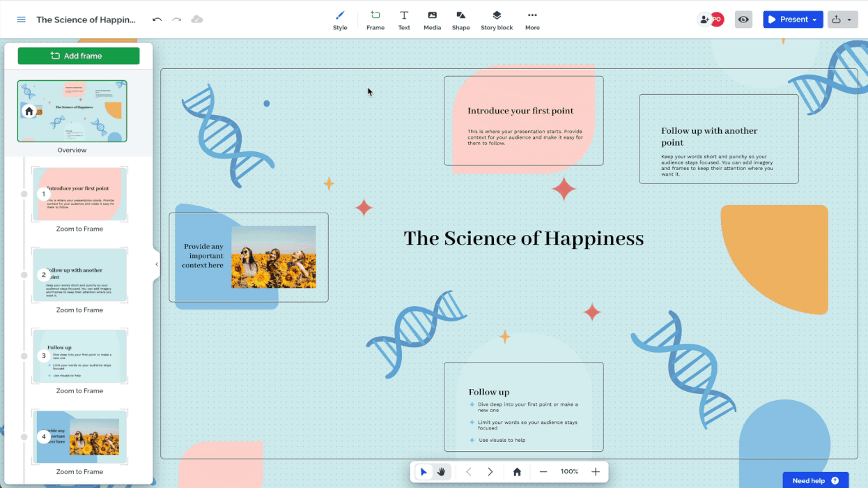Select the Frame tool in toolbar
868x488 pixels.
coord(375,20)
